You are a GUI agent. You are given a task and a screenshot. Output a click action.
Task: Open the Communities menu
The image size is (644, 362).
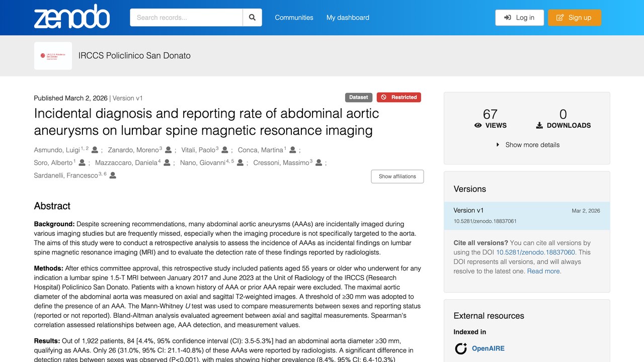click(294, 18)
